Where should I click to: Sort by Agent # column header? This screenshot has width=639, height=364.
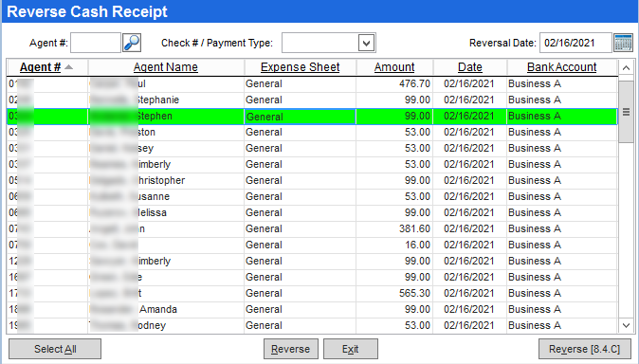[41, 67]
